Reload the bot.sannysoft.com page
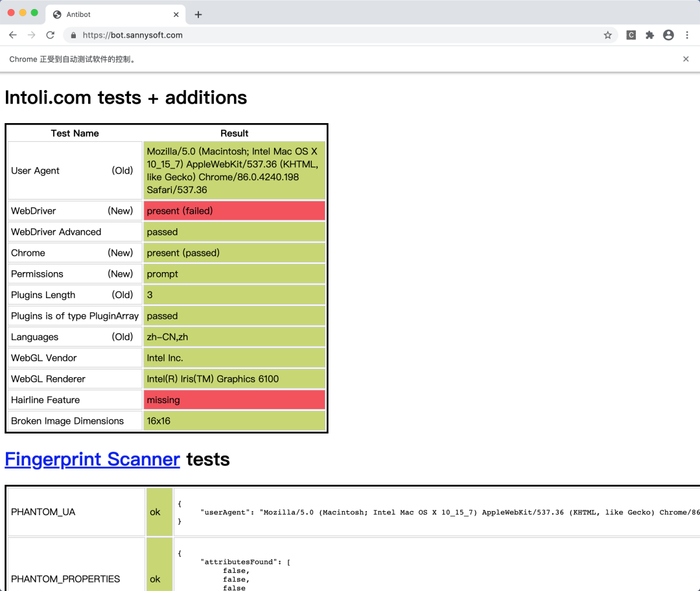 [x=51, y=35]
